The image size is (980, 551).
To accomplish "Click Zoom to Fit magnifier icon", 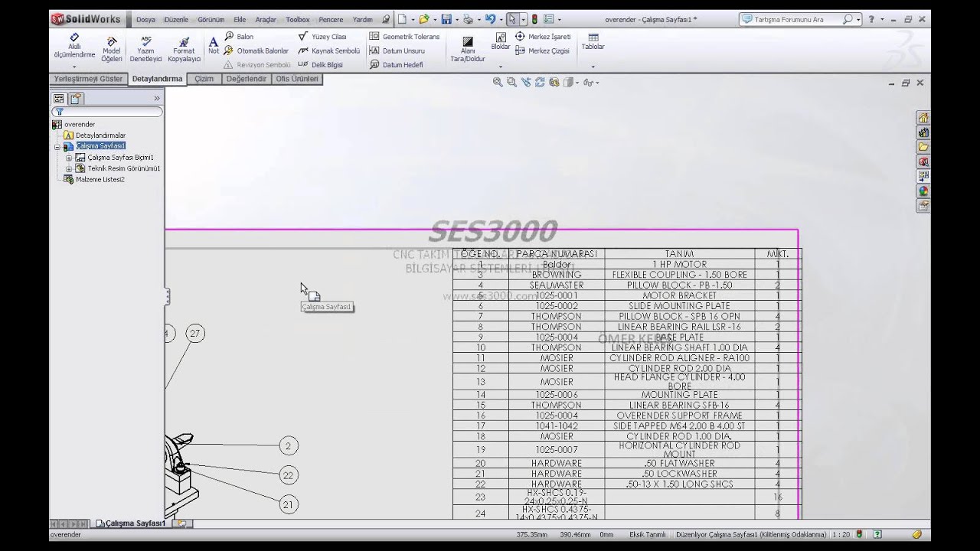I will [498, 82].
